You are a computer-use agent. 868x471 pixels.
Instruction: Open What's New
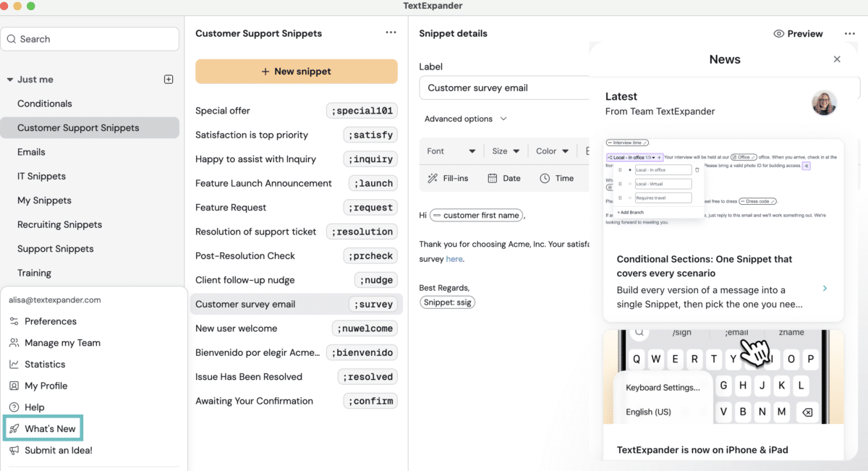(43, 428)
